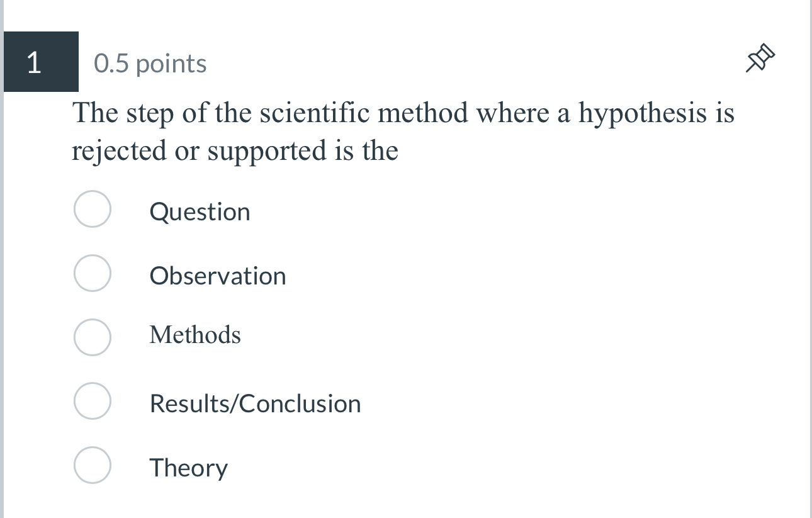
Task: Click the Results/Conclusion answer label text
Action: [x=255, y=403]
